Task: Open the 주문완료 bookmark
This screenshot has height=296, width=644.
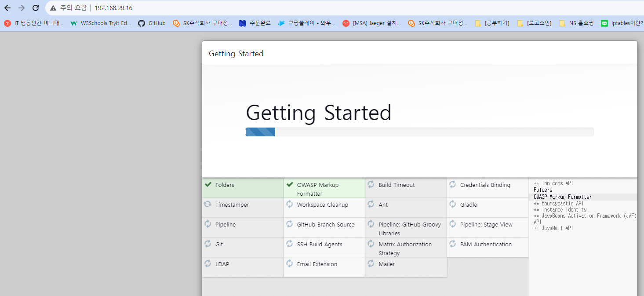Action: click(255, 23)
